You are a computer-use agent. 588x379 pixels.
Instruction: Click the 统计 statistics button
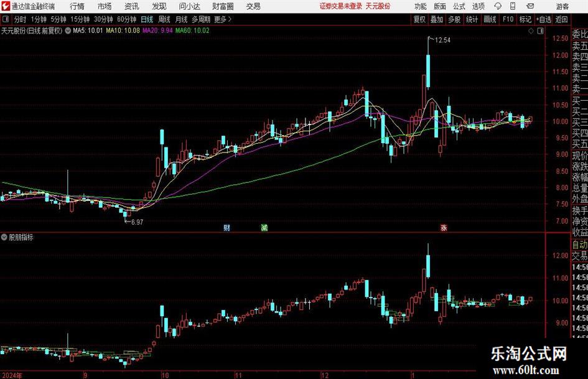tap(472, 19)
